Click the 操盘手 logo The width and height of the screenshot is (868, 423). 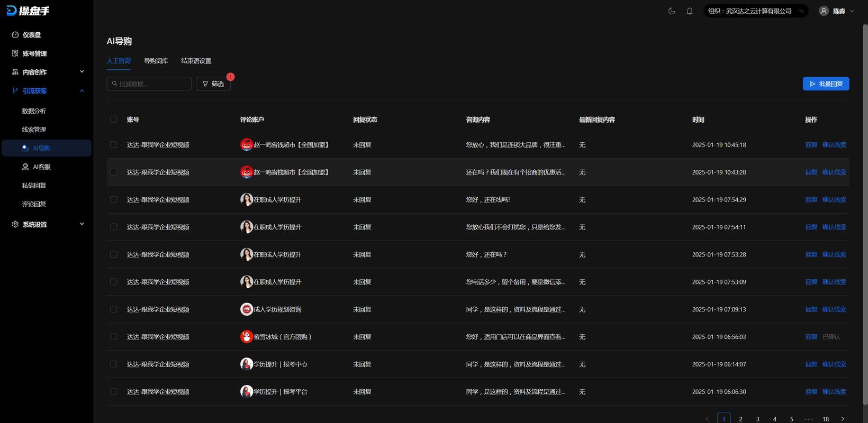tap(28, 11)
